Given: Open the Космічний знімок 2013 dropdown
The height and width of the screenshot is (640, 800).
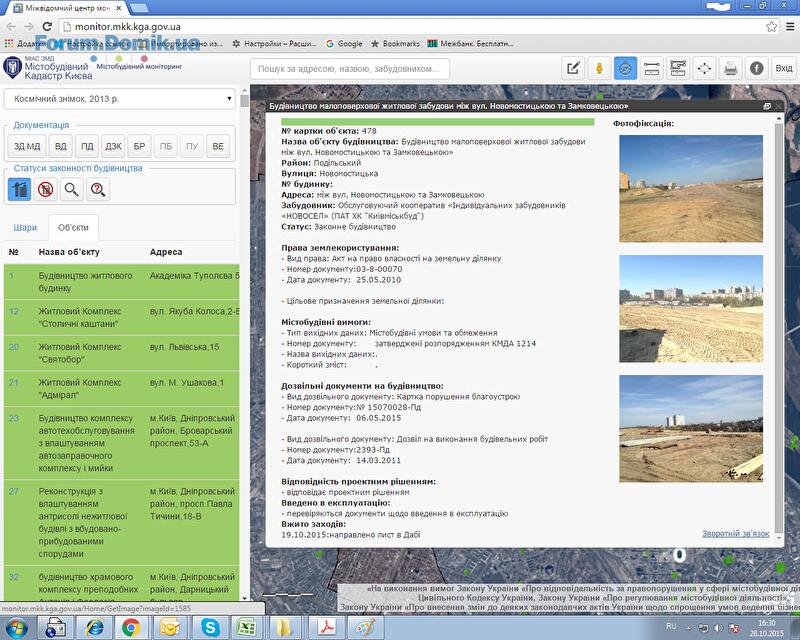Looking at the screenshot, I should tap(124, 99).
